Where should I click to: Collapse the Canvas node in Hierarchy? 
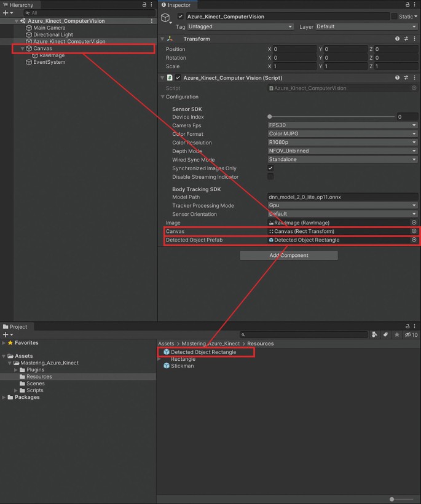(x=22, y=49)
